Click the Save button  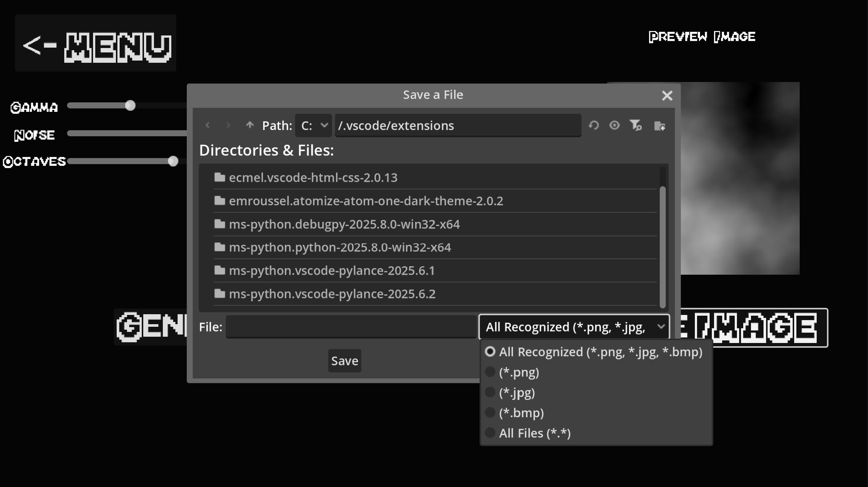(x=344, y=361)
